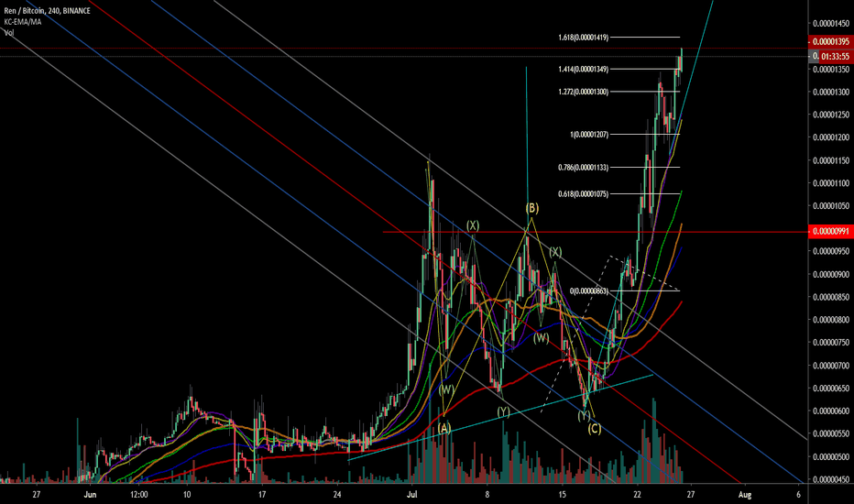Screen dimensions: 854x504
Task: Click 0.00000700 on the price axis
Action: pos(830,366)
